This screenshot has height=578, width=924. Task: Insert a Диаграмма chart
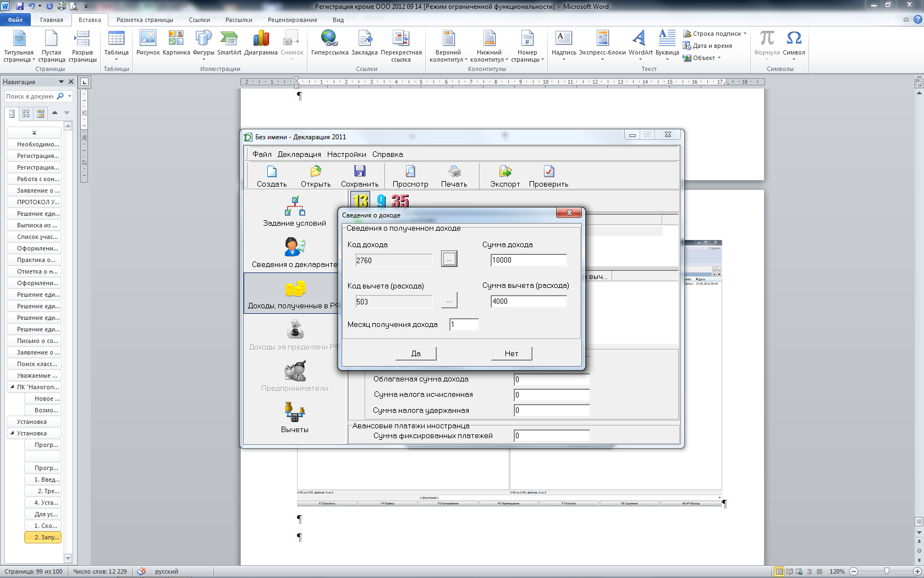(x=261, y=43)
